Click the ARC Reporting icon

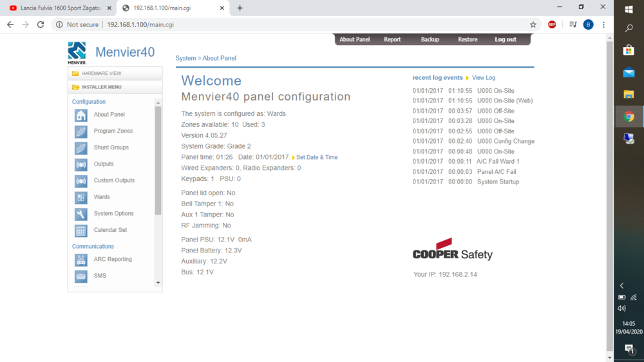[x=80, y=260]
